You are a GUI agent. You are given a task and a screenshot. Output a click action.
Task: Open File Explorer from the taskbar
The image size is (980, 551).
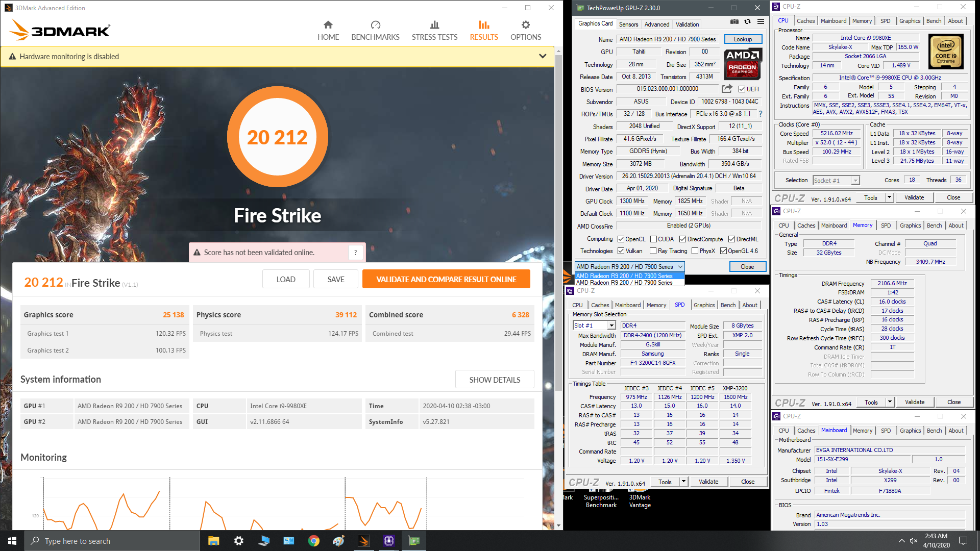pyautogui.click(x=213, y=541)
